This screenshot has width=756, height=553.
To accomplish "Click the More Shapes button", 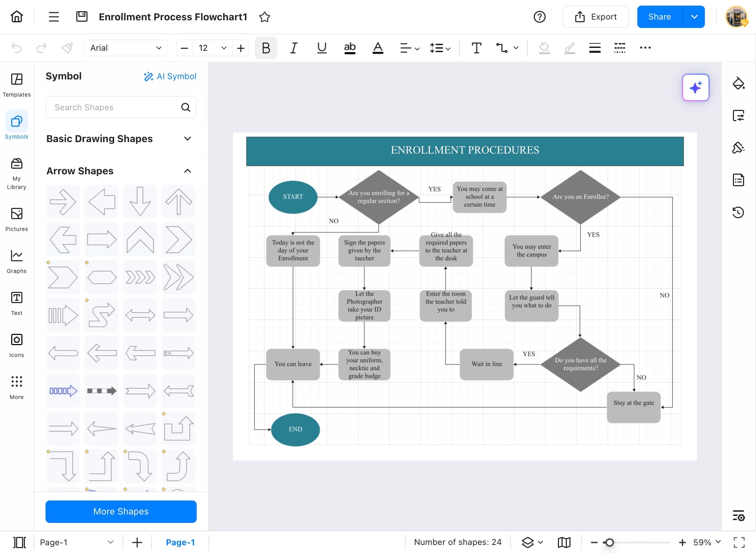I will [x=121, y=511].
